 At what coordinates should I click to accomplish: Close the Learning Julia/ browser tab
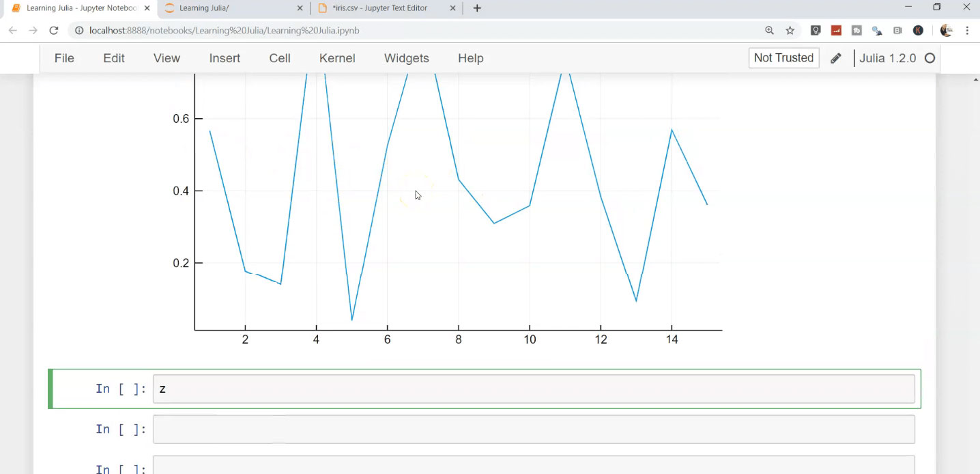click(x=300, y=8)
